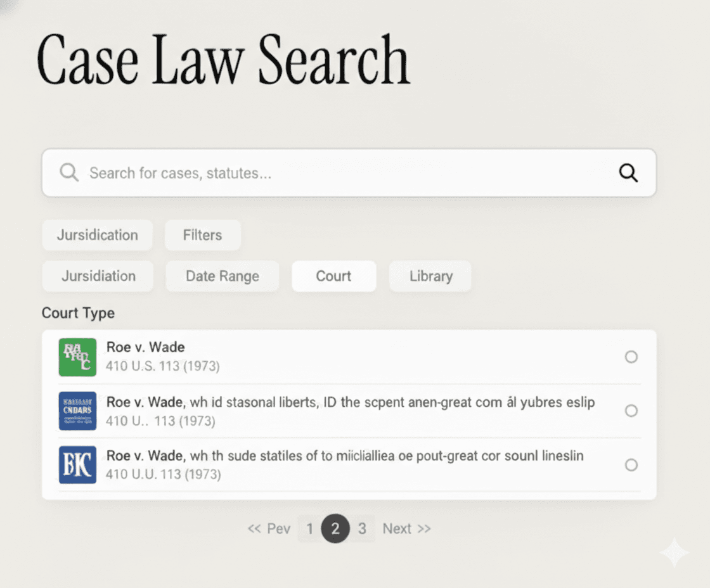Click the green logo of the first result
The width and height of the screenshot is (710, 588).
pyautogui.click(x=77, y=357)
